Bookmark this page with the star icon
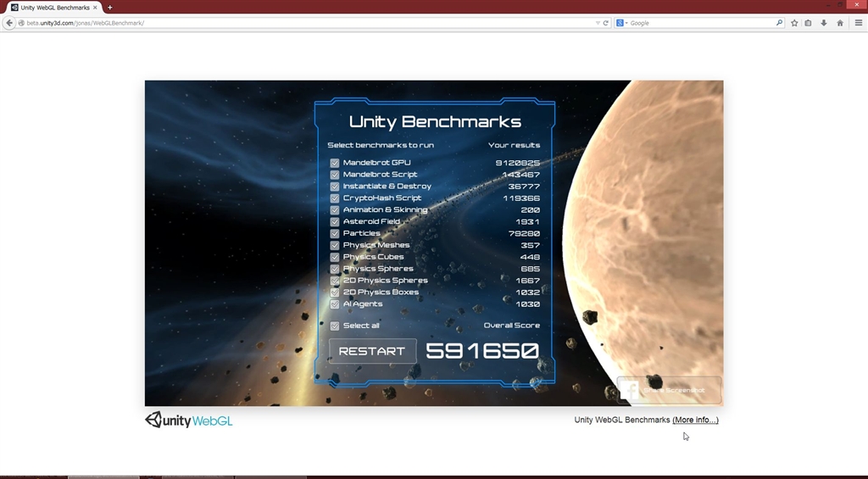This screenshot has width=868, height=479. click(x=794, y=23)
